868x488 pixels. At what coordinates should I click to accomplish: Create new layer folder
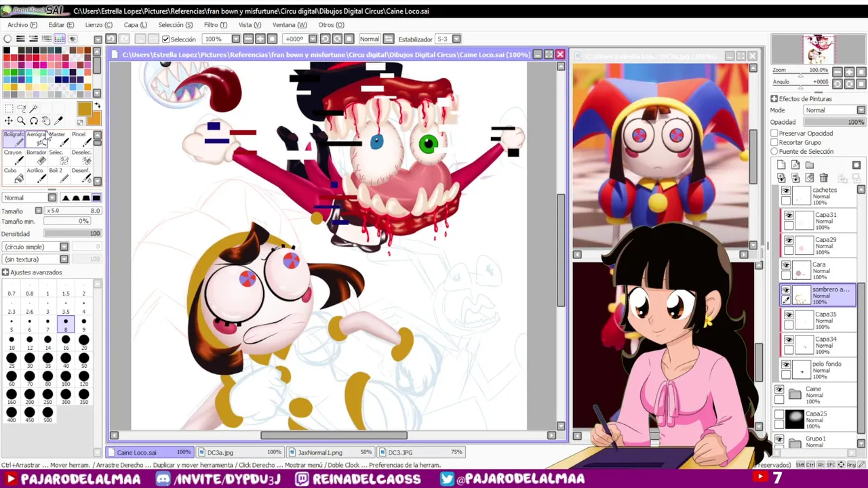click(810, 165)
